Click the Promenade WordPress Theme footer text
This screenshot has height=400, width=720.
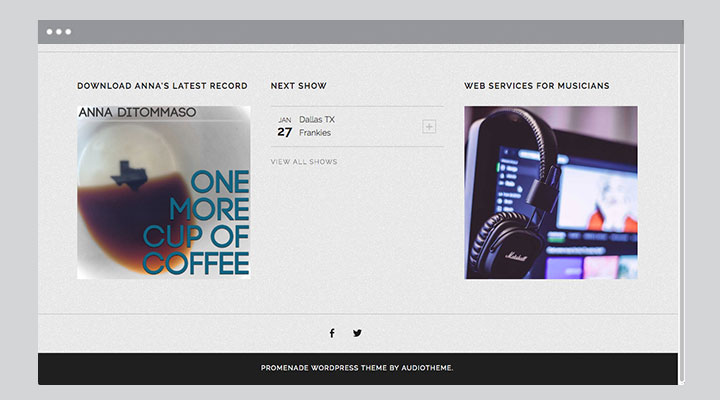pos(324,368)
